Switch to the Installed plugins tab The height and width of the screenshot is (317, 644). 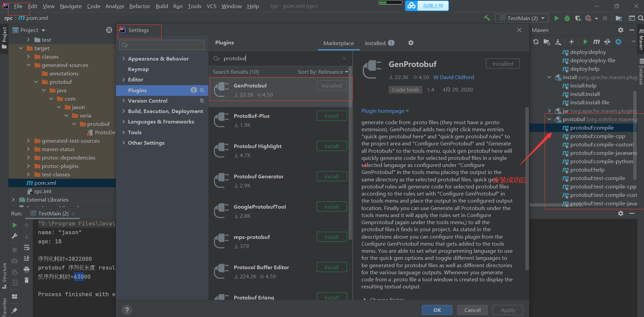tap(380, 43)
